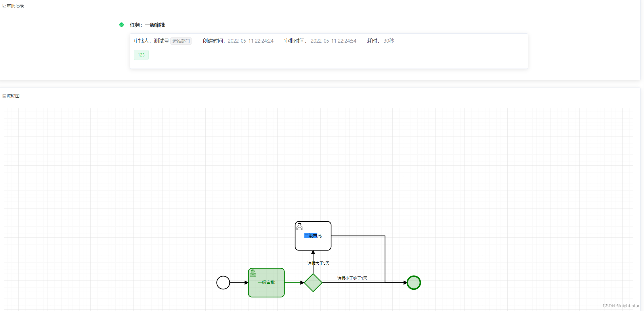
Task: Click the 请假大于3天 flow label
Action: [x=318, y=263]
